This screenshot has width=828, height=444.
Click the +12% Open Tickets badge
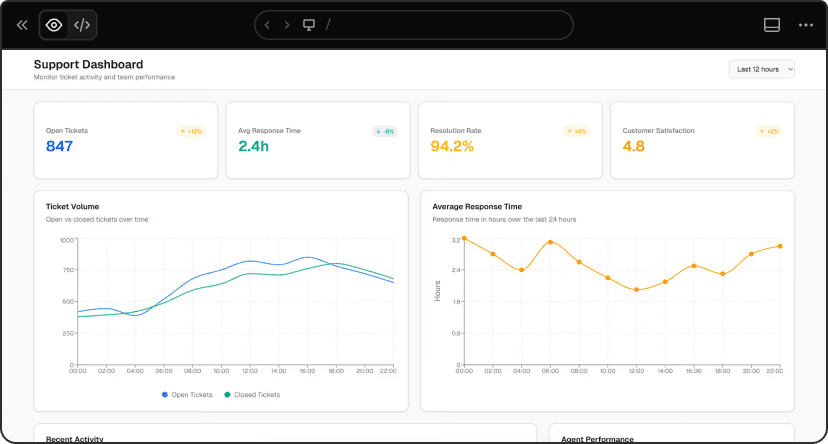(191, 131)
